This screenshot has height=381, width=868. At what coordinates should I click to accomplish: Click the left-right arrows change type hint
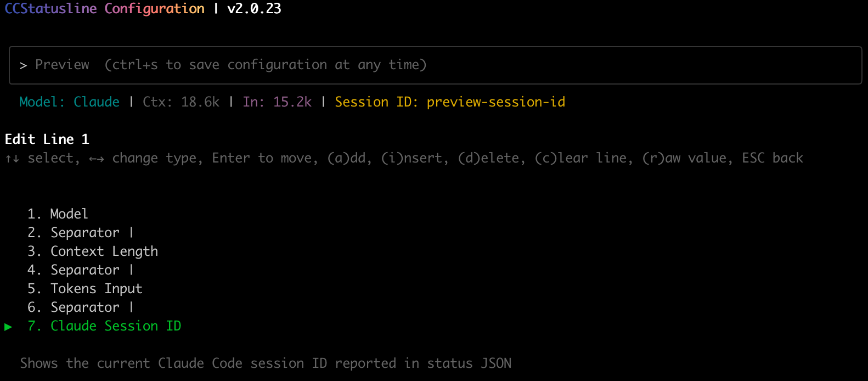point(97,159)
